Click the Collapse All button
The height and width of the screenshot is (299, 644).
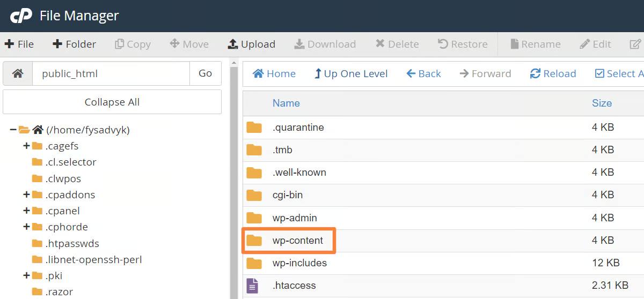click(112, 102)
